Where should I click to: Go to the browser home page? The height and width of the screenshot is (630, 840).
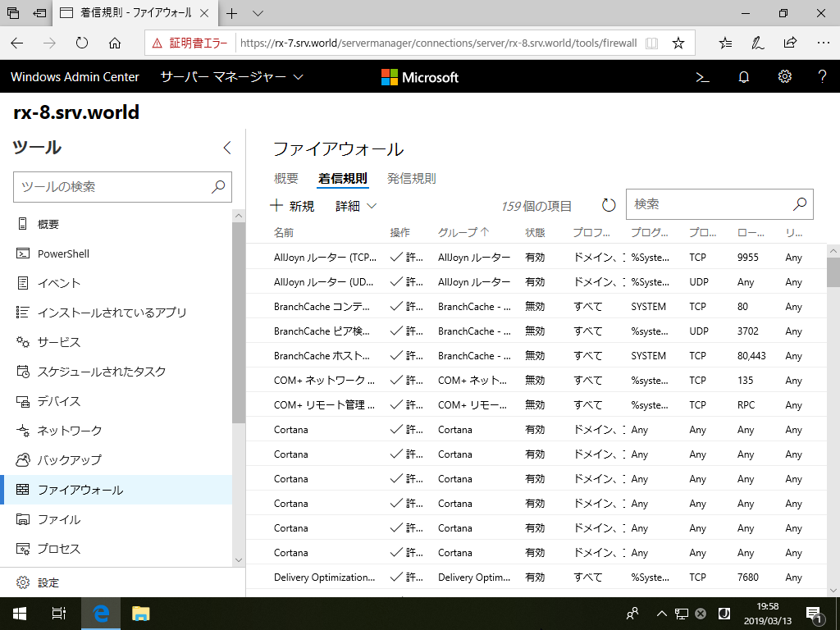pyautogui.click(x=115, y=43)
